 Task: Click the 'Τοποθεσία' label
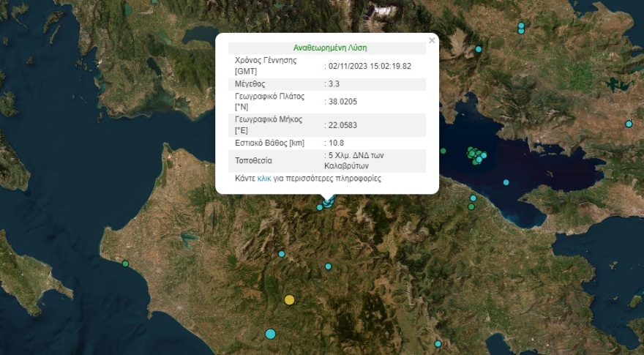(253, 160)
